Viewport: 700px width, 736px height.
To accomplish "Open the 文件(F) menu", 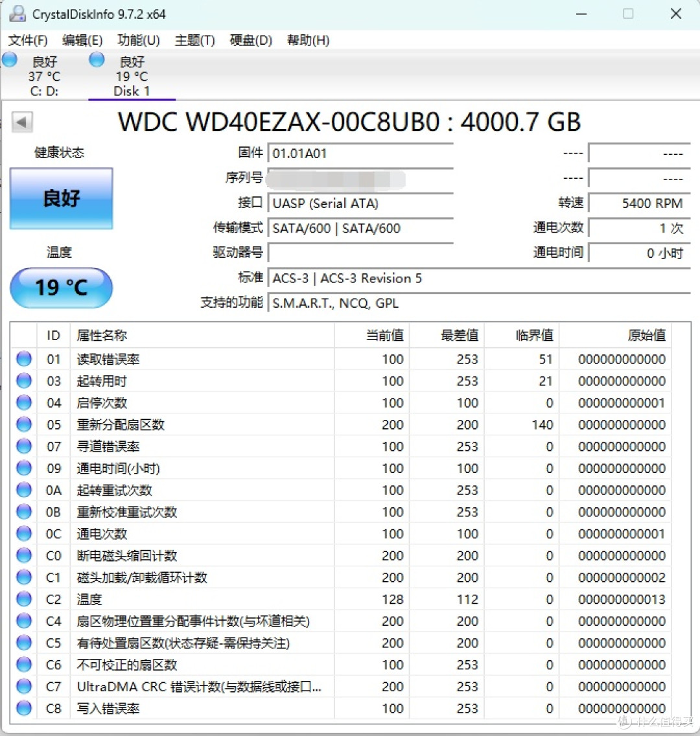I will tap(28, 40).
